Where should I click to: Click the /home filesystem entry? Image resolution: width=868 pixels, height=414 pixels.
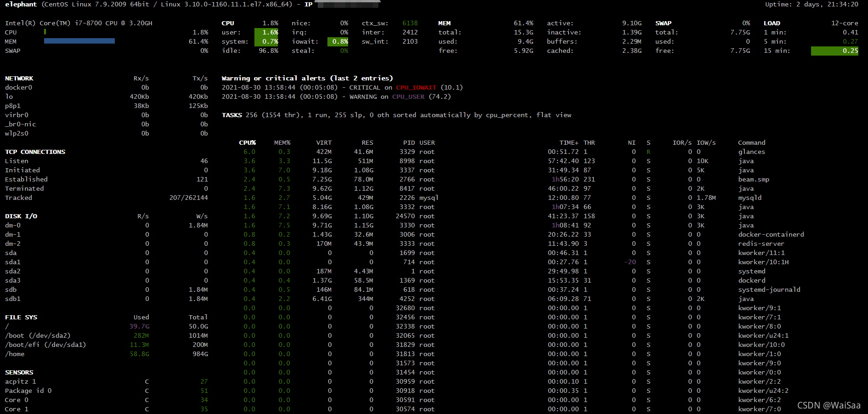coord(15,354)
